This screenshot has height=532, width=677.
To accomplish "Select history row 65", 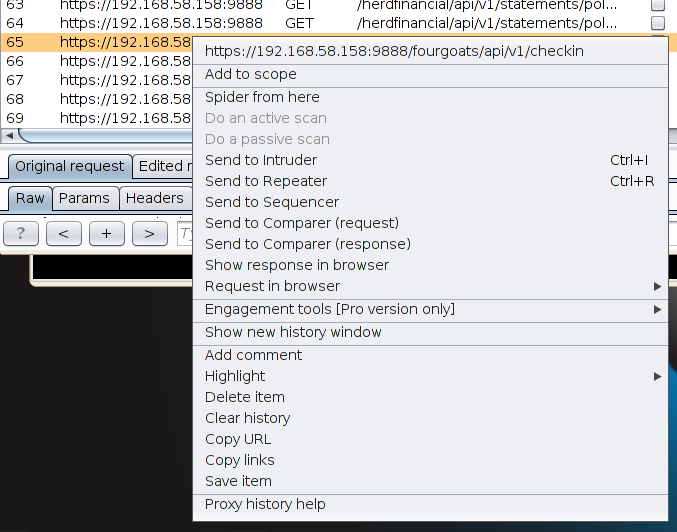I will pos(97,42).
